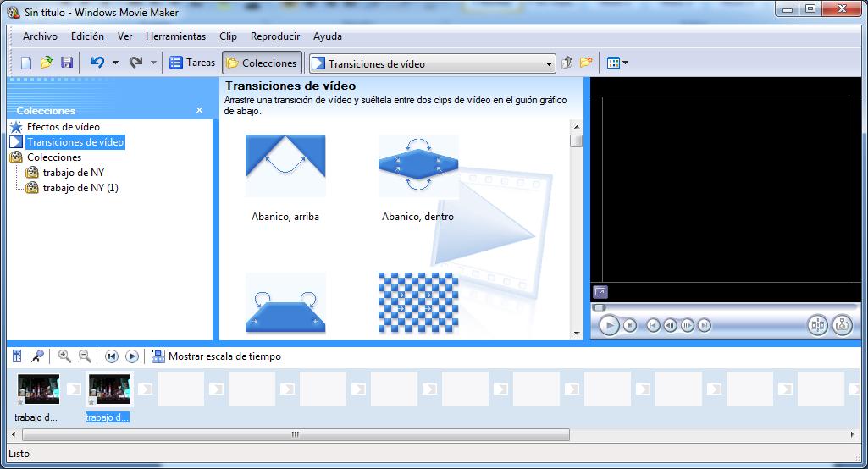Toggle the Tareas pane button

coord(192,63)
